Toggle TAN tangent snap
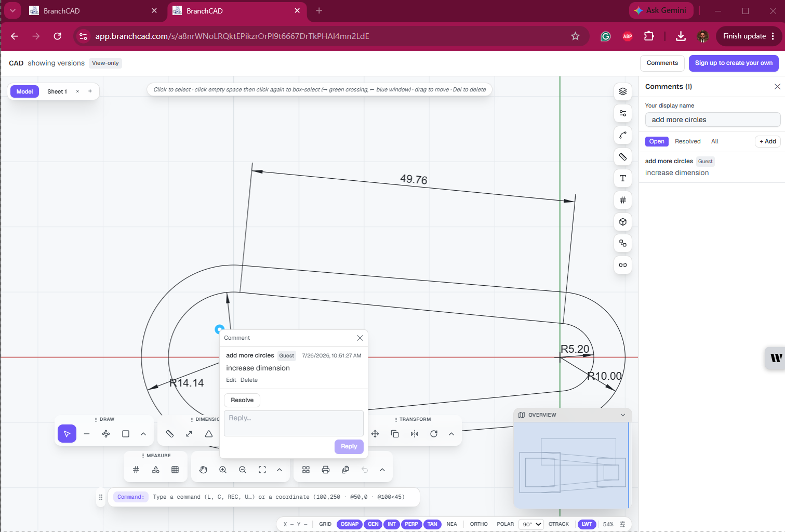 [x=432, y=524]
